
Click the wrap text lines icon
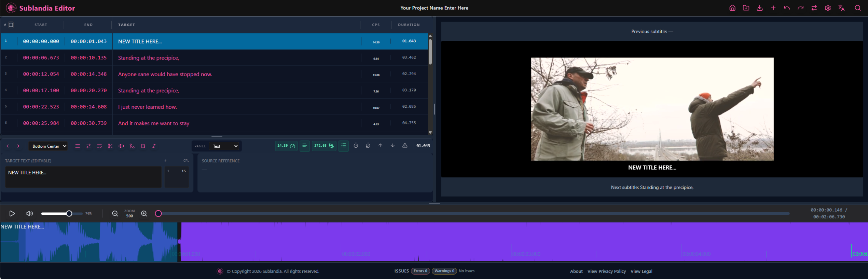coord(99,146)
